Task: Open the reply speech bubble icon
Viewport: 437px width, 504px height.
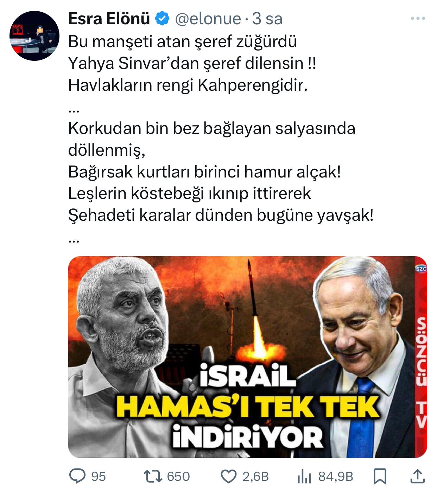Action: click(77, 477)
